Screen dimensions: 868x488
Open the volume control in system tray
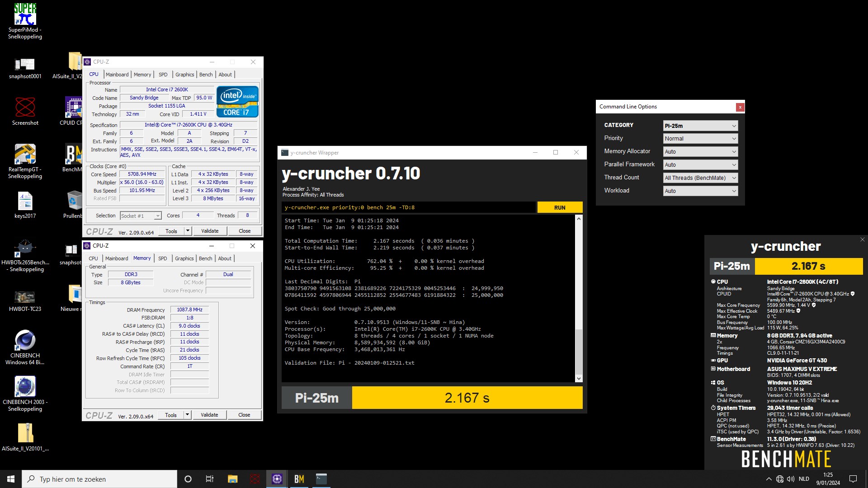tap(790, 479)
